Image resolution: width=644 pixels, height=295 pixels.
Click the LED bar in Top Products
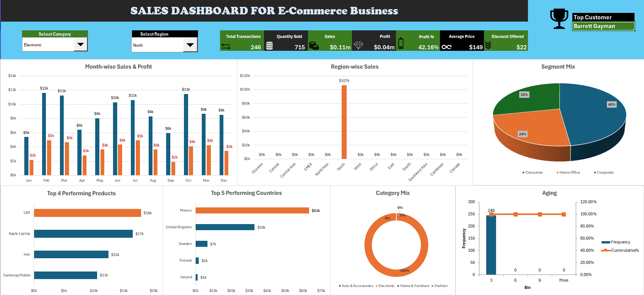point(88,213)
